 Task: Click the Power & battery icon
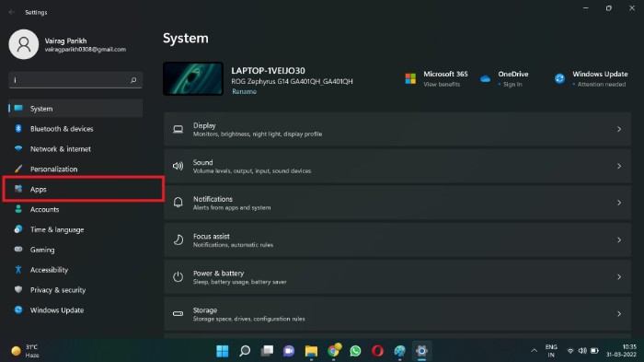point(178,277)
